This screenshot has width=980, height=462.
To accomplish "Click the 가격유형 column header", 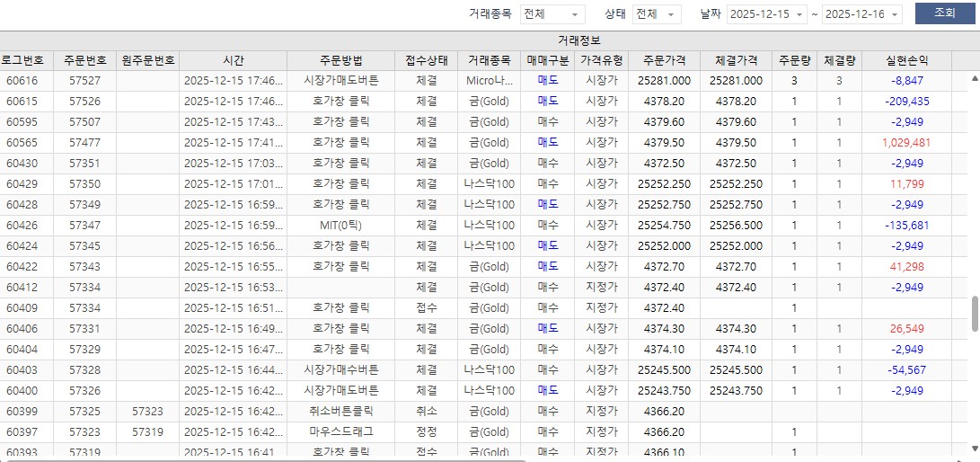I will point(601,60).
